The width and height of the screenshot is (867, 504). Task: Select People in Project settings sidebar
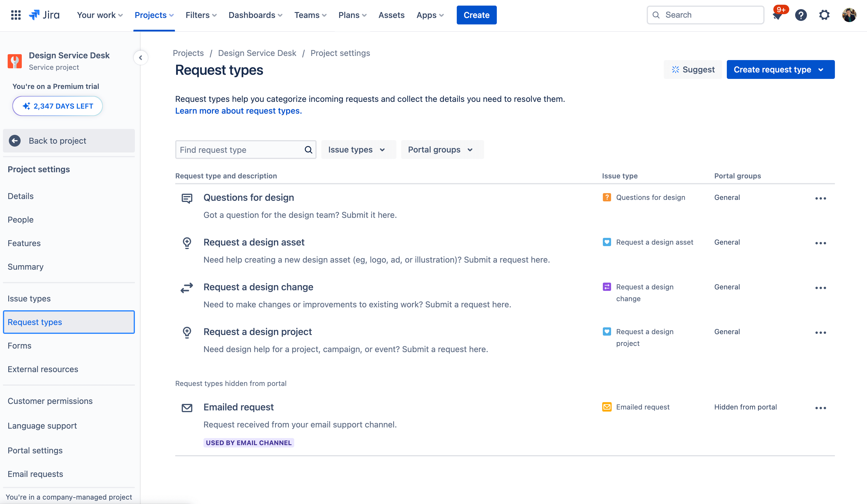[20, 219]
